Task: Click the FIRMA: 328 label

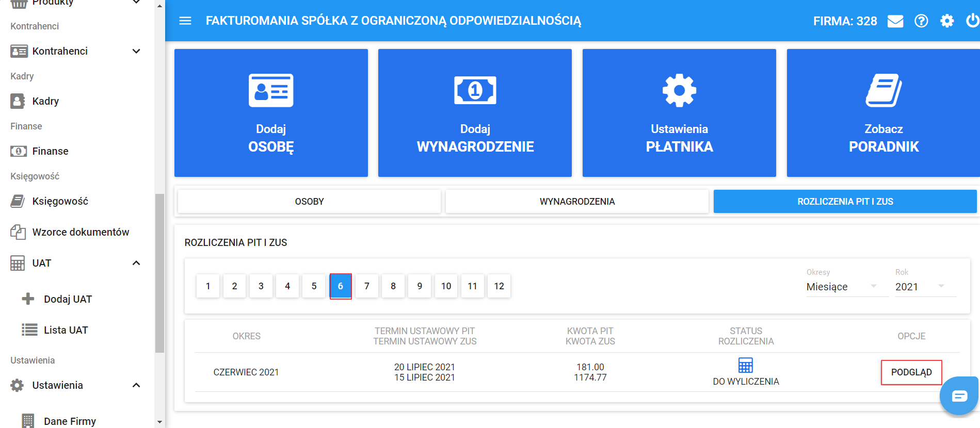Action: pos(845,21)
